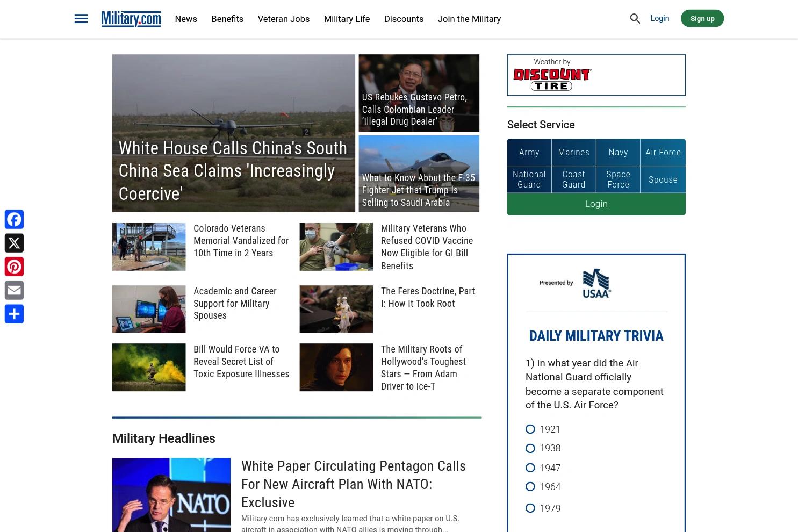Screen dimensions: 798x532
Task: Open the Gustavo Petro story tile
Action: click(x=419, y=93)
